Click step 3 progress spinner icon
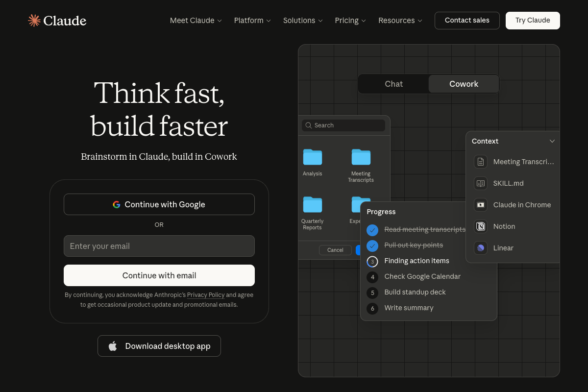Viewport: 588px width, 392px height. click(372, 261)
